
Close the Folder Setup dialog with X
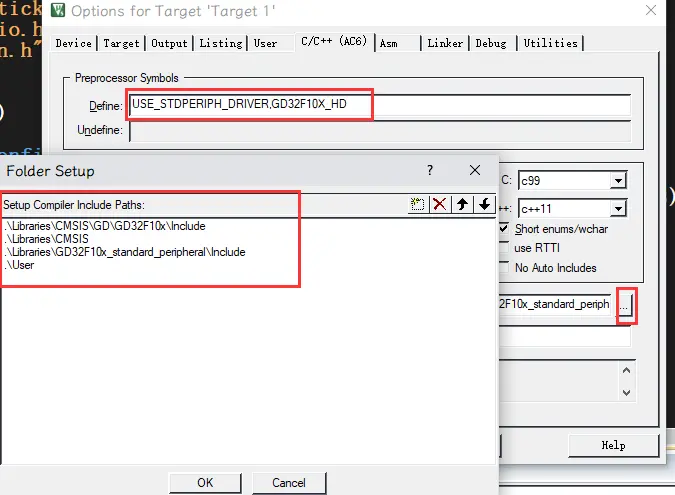click(x=475, y=171)
